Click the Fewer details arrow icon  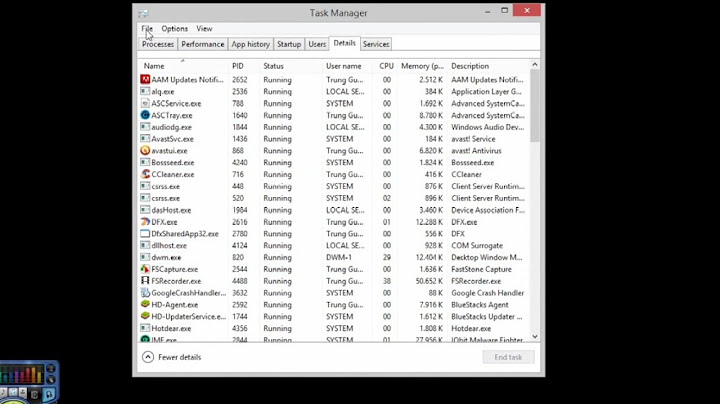click(147, 357)
